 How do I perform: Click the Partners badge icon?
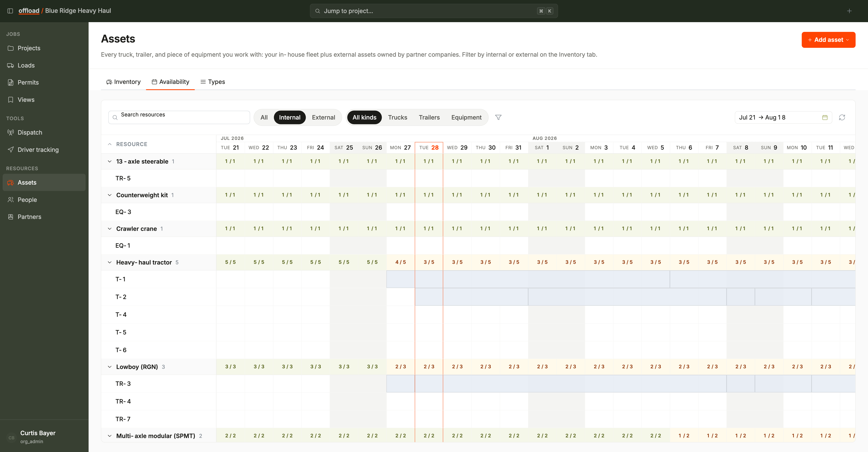click(11, 217)
